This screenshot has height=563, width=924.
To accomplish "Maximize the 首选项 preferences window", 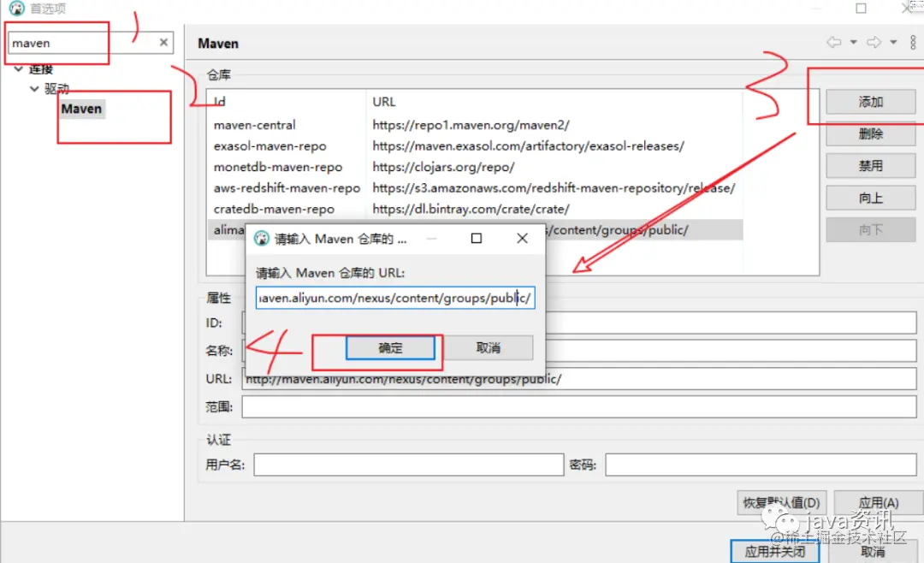I will [861, 9].
